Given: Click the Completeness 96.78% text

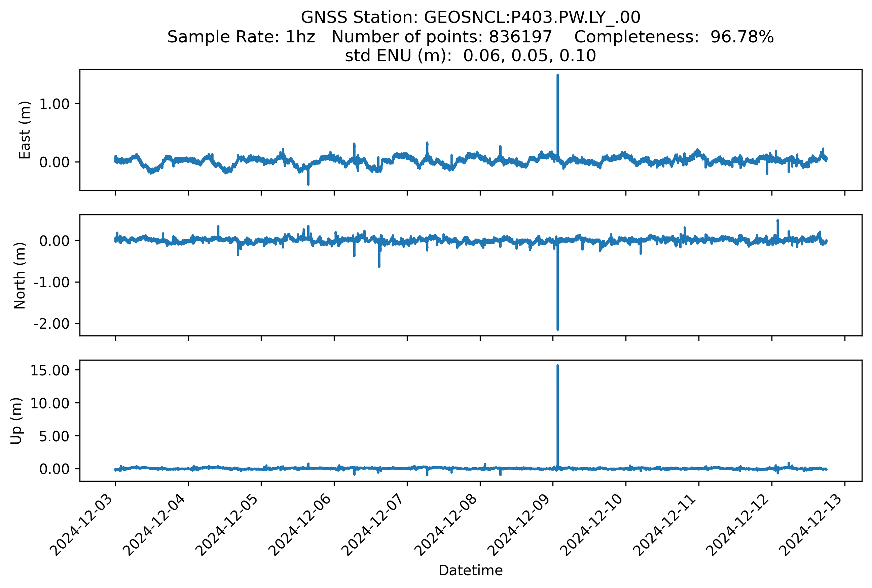Looking at the screenshot, I should 674,37.
